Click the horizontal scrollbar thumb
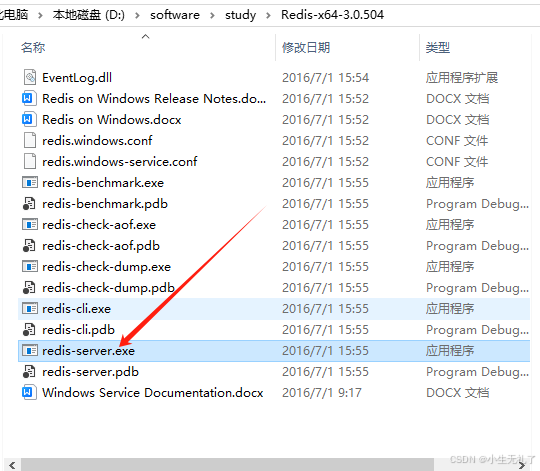The image size is (540, 471). (x=227, y=465)
